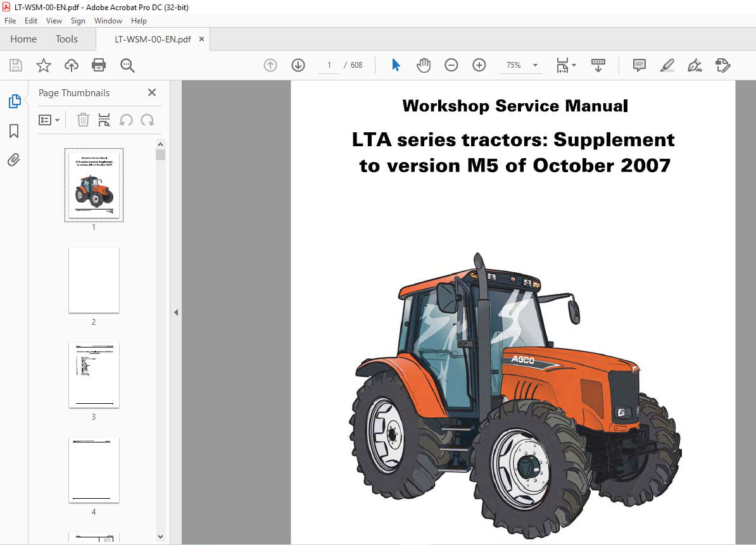Toggle the read mode keyboard icon

click(x=598, y=65)
